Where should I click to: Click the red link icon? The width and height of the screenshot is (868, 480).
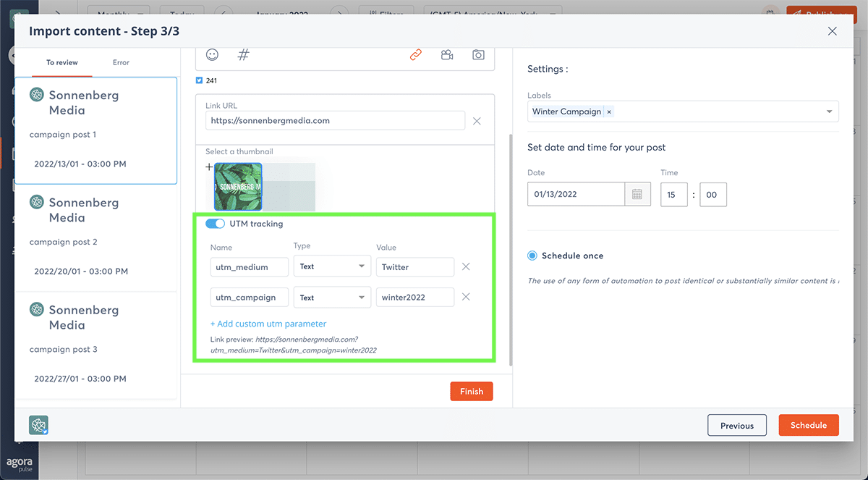[x=415, y=55]
